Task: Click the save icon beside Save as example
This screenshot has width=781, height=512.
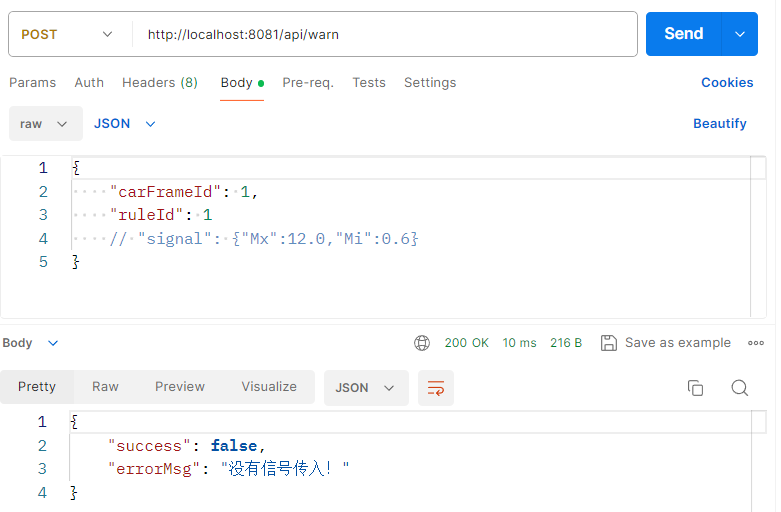Action: click(609, 343)
